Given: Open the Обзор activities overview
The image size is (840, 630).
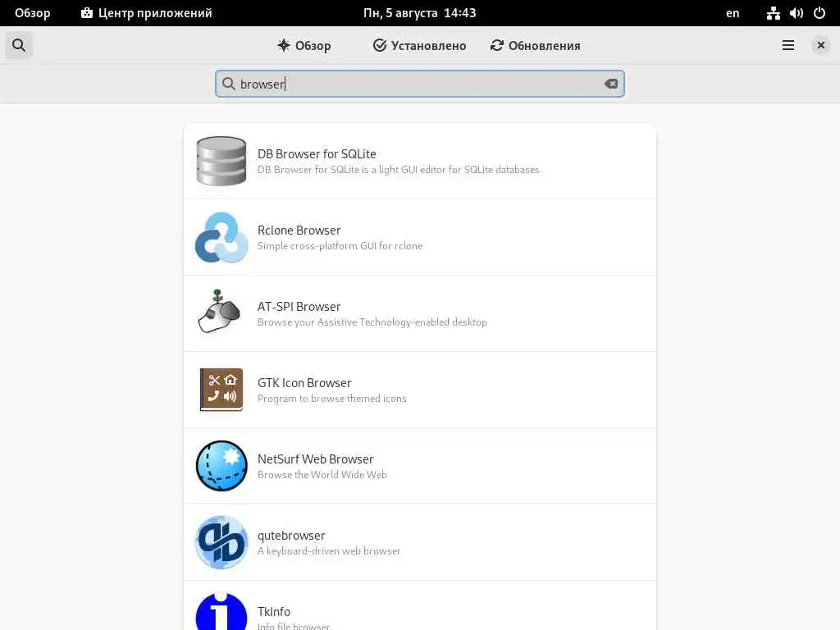Looking at the screenshot, I should (33, 13).
